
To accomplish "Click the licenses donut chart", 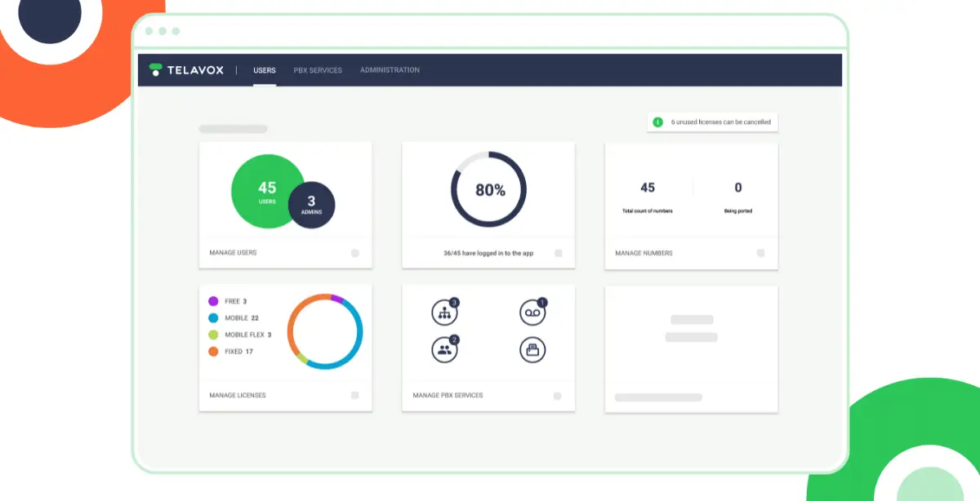I will [x=325, y=331].
